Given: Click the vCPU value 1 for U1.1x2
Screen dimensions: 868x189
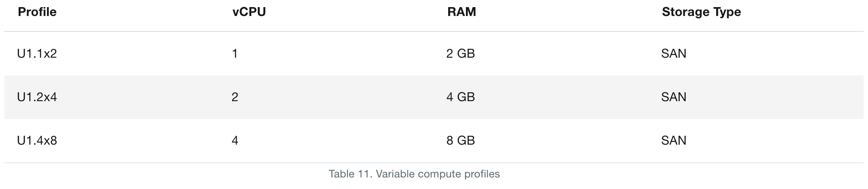Looking at the screenshot, I should (235, 54).
